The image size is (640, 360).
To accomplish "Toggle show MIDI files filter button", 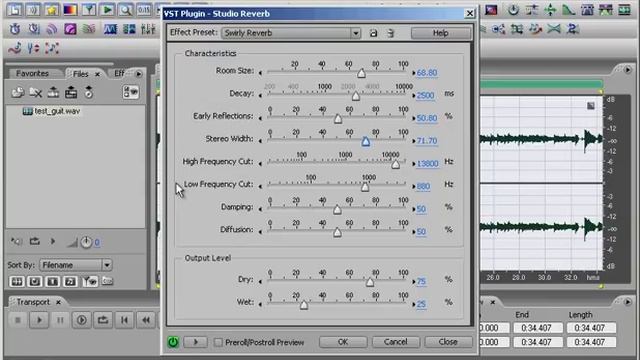I will pos(70,281).
